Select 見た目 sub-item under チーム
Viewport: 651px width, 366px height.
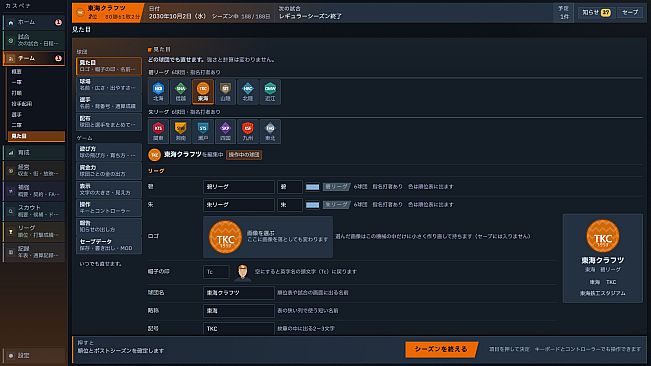(x=37, y=136)
